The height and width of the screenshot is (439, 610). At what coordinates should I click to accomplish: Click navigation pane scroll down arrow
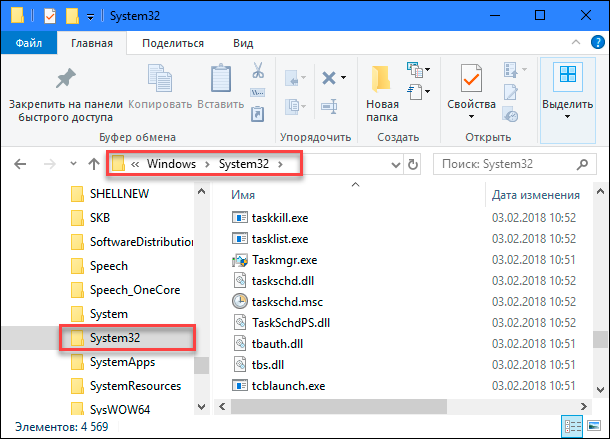pos(202,407)
